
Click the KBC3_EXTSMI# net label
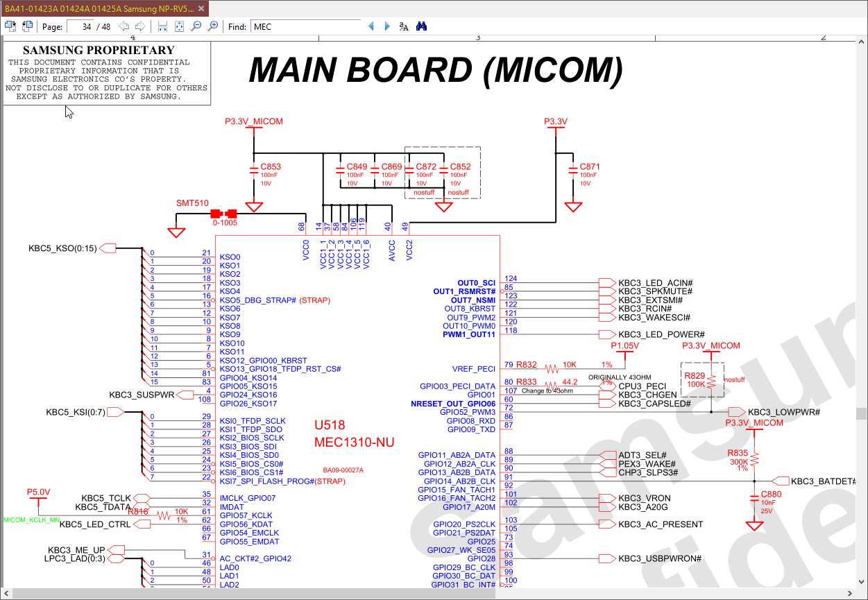[x=650, y=300]
